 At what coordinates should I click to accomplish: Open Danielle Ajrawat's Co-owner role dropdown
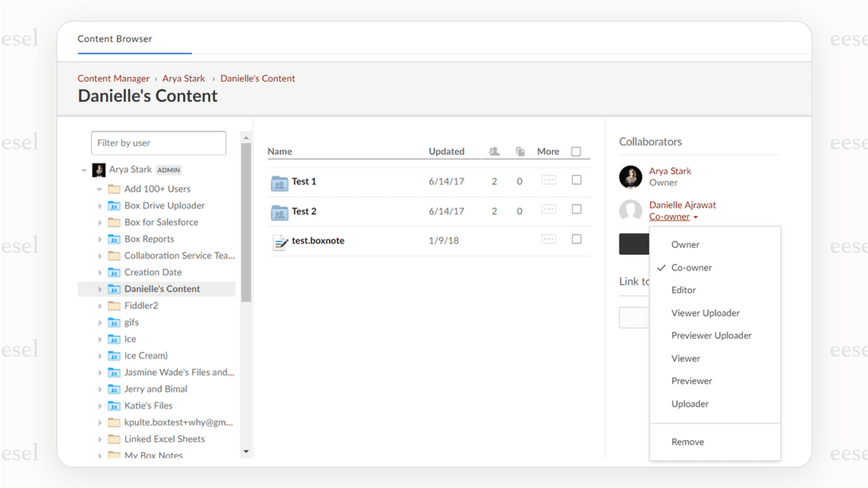coord(673,216)
